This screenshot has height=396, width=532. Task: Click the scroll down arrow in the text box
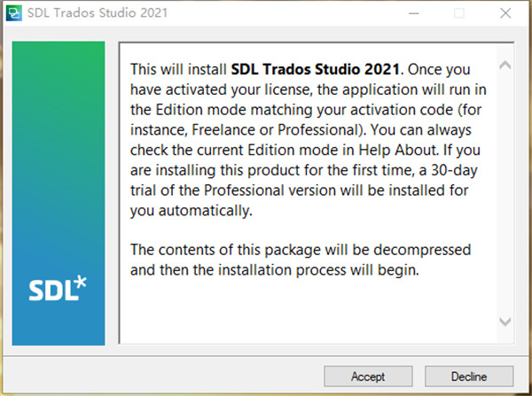pos(505,321)
